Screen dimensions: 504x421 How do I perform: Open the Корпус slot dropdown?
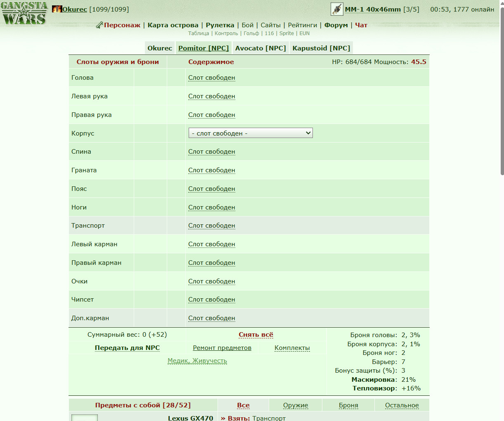251,133
